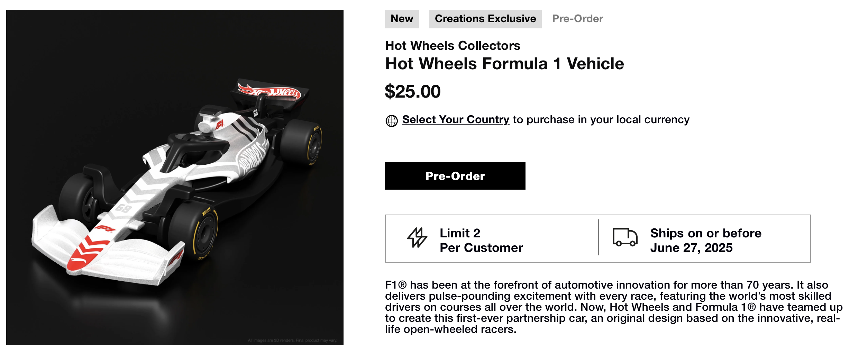The width and height of the screenshot is (868, 345).
Task: Click the delivery truck shipping icon
Action: (624, 237)
